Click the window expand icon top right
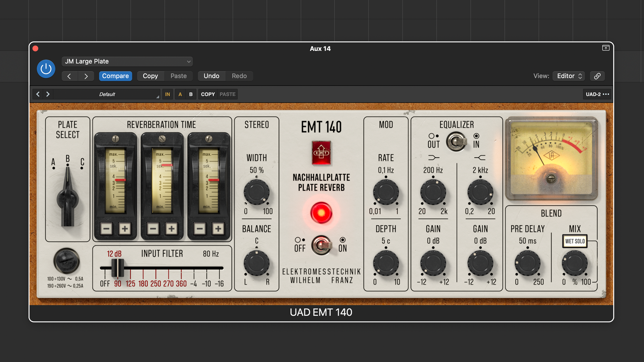This screenshot has height=362, width=644. click(x=606, y=48)
